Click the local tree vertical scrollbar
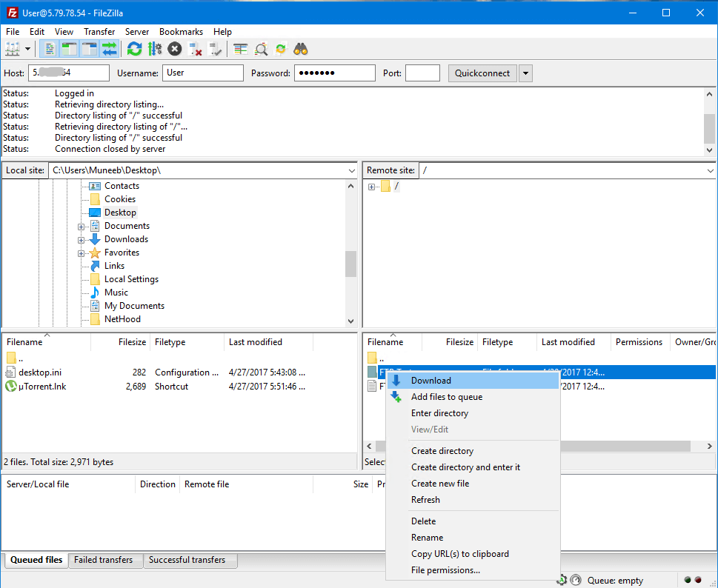Viewport: 718px width, 588px height. click(x=350, y=264)
